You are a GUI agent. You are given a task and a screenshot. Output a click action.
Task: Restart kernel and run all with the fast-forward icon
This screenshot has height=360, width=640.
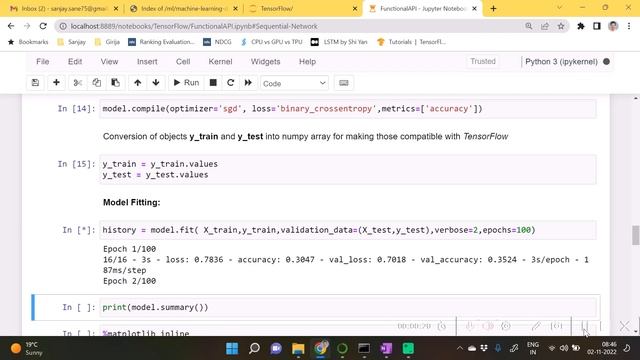coord(248,83)
